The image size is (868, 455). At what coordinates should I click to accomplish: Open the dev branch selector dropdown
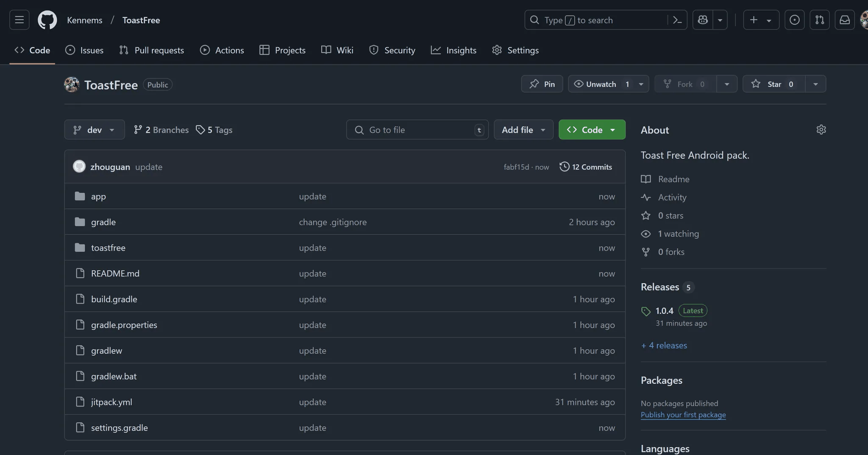point(95,130)
